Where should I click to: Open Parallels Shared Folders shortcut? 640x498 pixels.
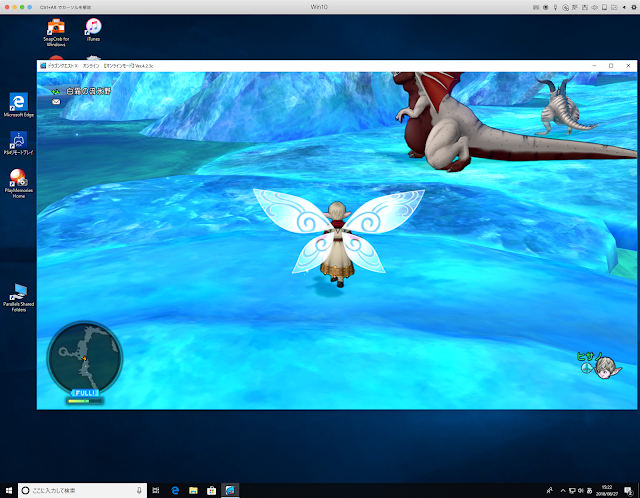tap(19, 298)
